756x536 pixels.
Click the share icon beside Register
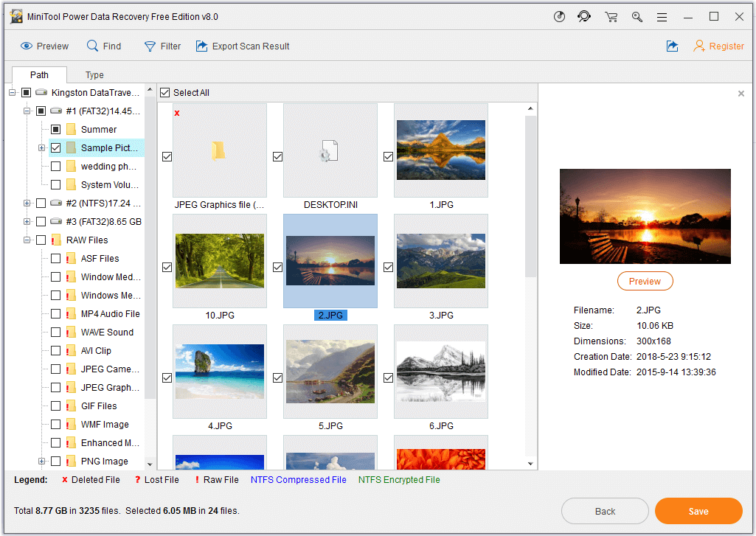tap(672, 46)
